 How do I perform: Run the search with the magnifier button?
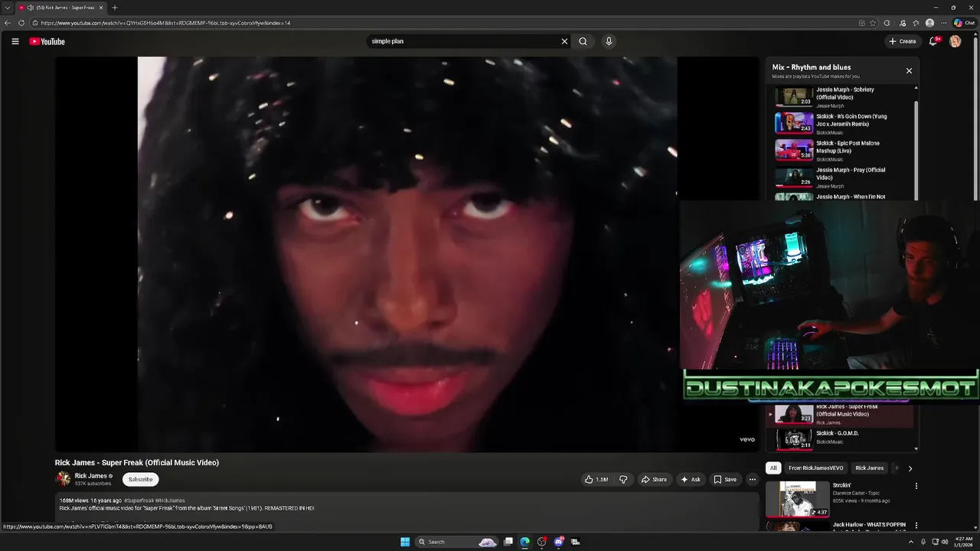click(x=583, y=41)
